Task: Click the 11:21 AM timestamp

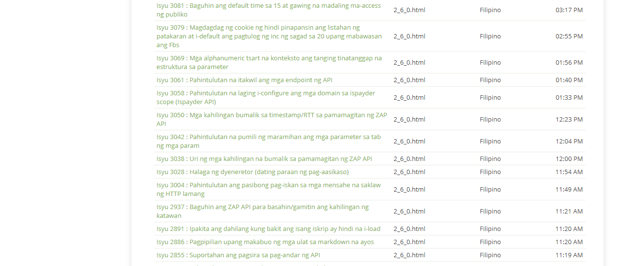Action: [569, 211]
